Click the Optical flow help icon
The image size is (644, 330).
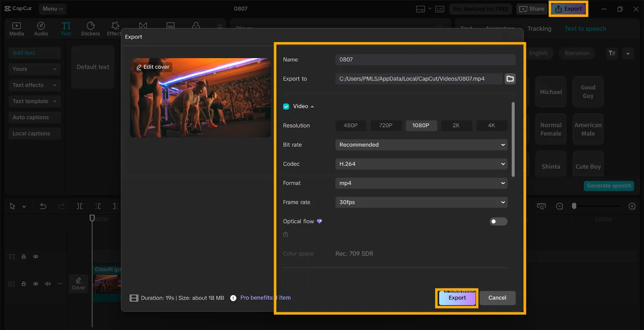pos(286,235)
